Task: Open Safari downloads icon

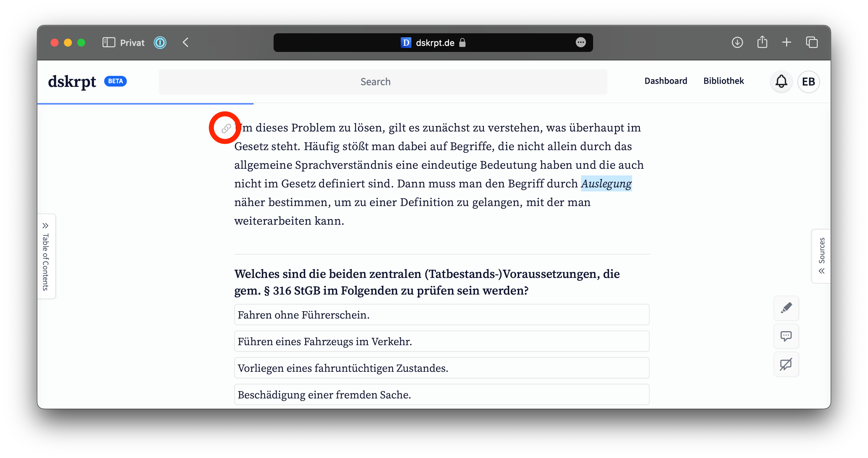Action: (x=737, y=43)
